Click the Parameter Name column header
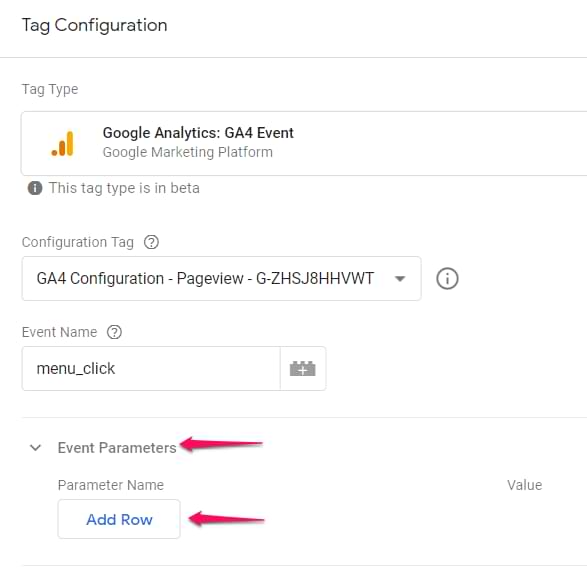 click(x=111, y=485)
